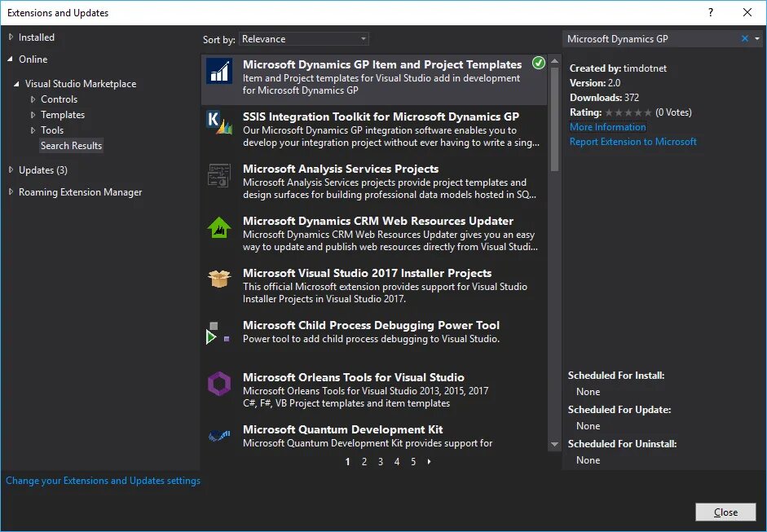Image resolution: width=767 pixels, height=532 pixels.
Task: Click the Microsoft Dynamics GP templates chart icon
Action: tap(219, 71)
